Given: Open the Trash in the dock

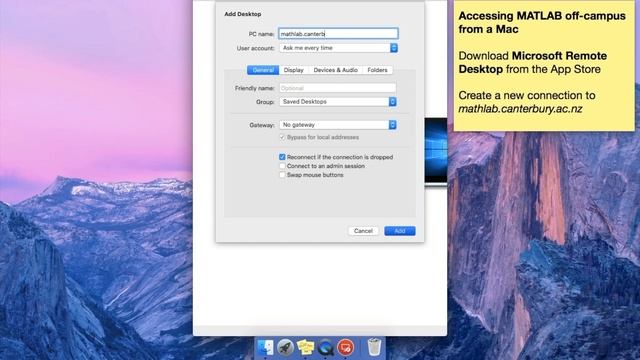Looking at the screenshot, I should click(374, 347).
